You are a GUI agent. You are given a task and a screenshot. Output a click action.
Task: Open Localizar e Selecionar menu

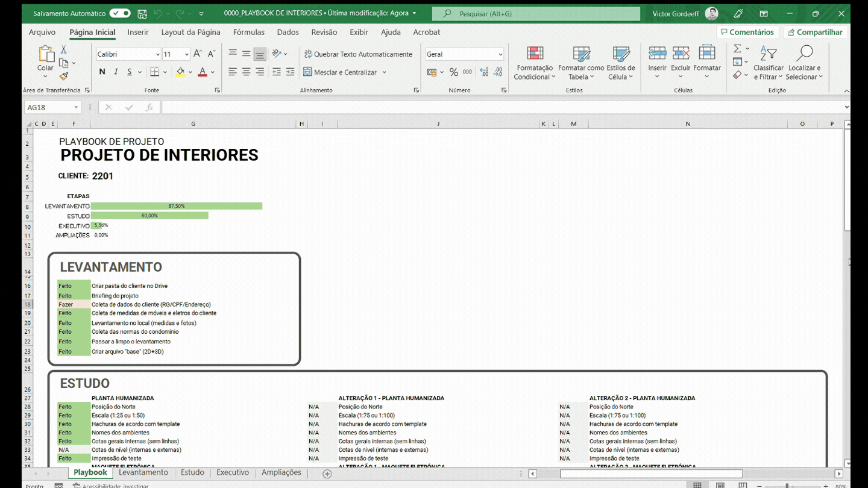(x=804, y=63)
